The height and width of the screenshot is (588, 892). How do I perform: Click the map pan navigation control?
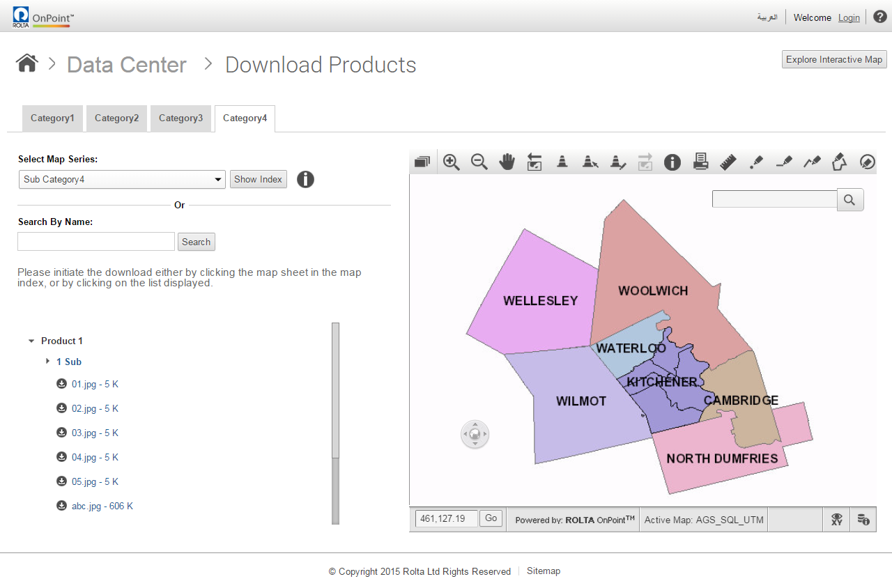475,435
